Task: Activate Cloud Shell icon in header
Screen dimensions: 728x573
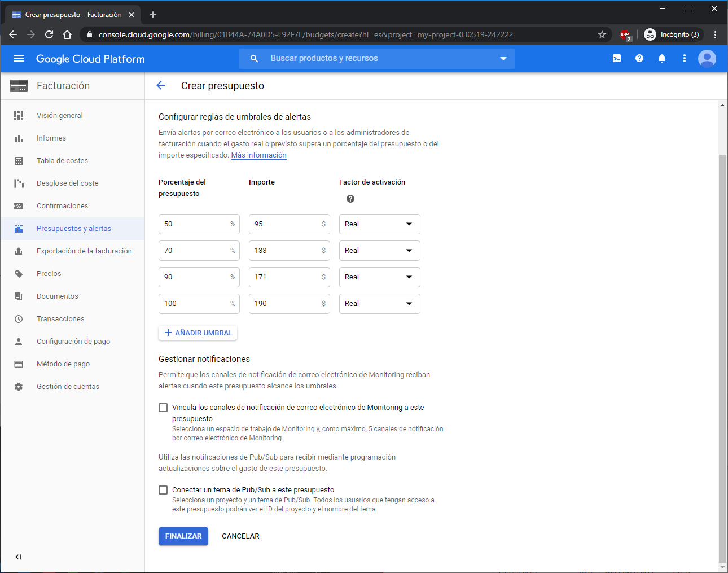Action: tap(617, 58)
